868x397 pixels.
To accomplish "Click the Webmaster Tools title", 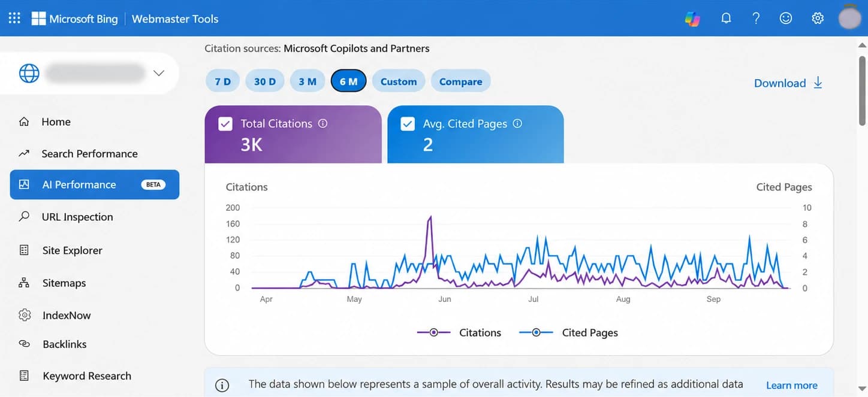I will point(175,19).
